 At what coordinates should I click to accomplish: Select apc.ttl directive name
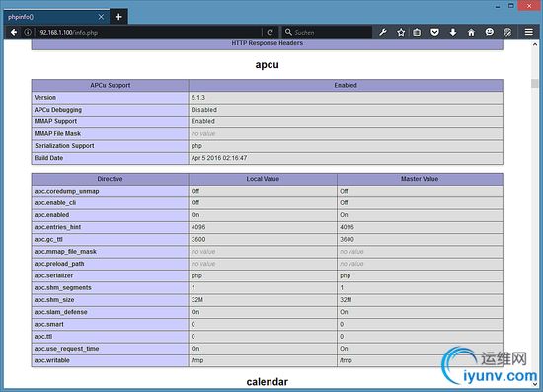coord(43,337)
